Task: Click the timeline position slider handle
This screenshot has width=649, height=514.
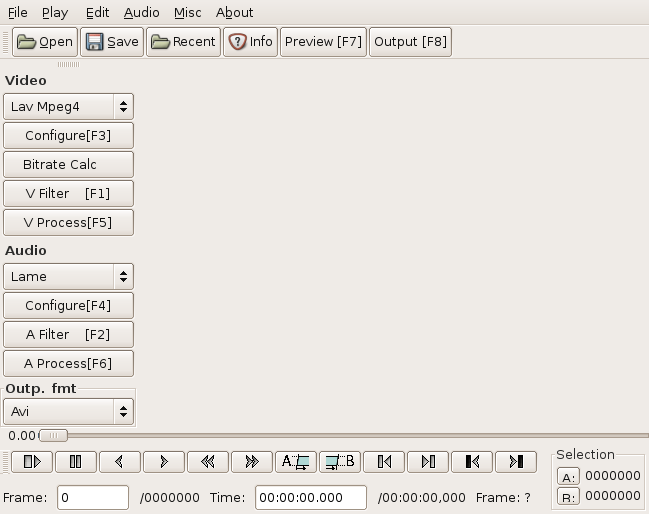Action: [53, 435]
